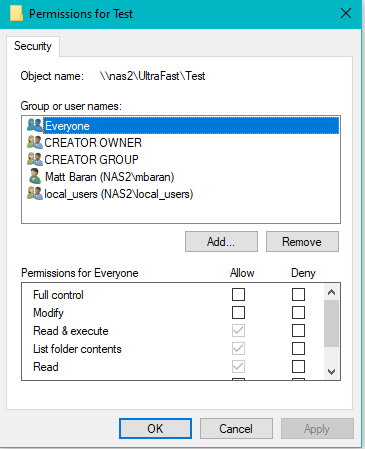Confirm with the OK button
This screenshot has height=449, width=365.
tap(155, 429)
